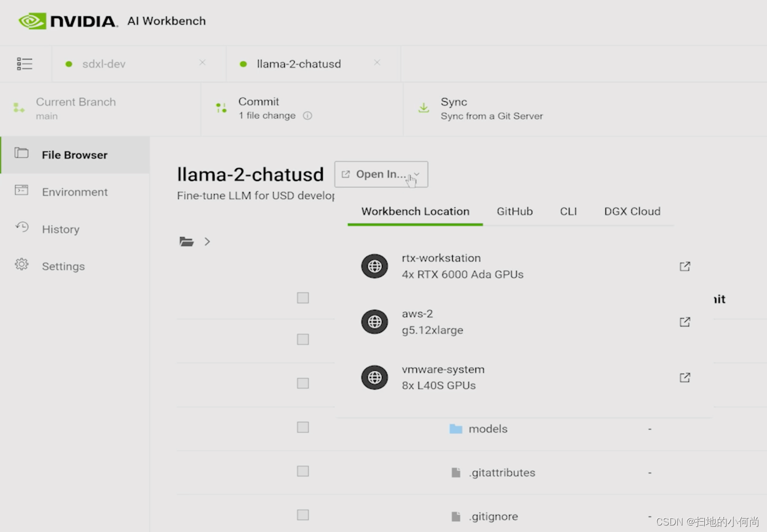Check the checkbox next to the models folder
The height and width of the screenshot is (532, 767).
pyautogui.click(x=302, y=427)
